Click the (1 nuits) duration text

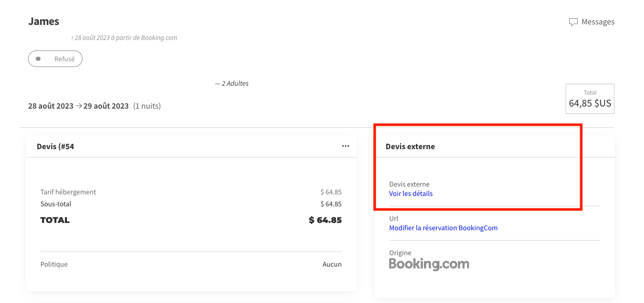point(147,106)
